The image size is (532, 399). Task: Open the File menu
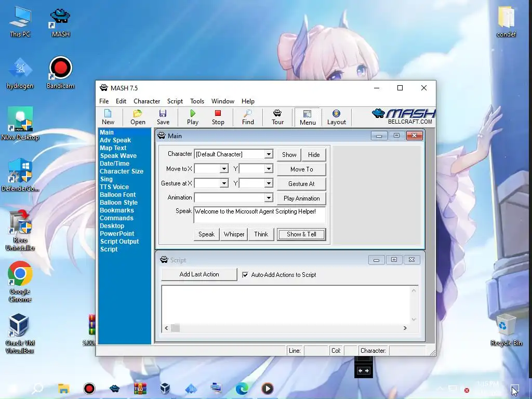point(104,101)
